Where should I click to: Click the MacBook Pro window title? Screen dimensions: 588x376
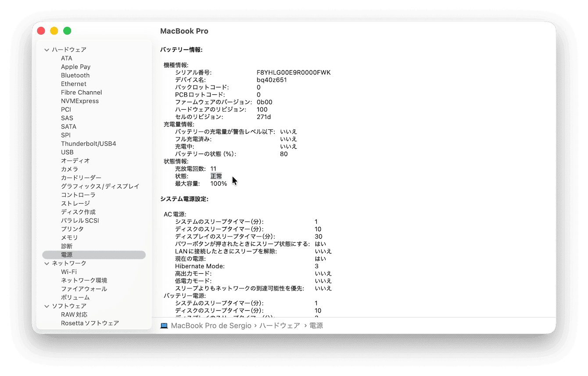click(184, 31)
